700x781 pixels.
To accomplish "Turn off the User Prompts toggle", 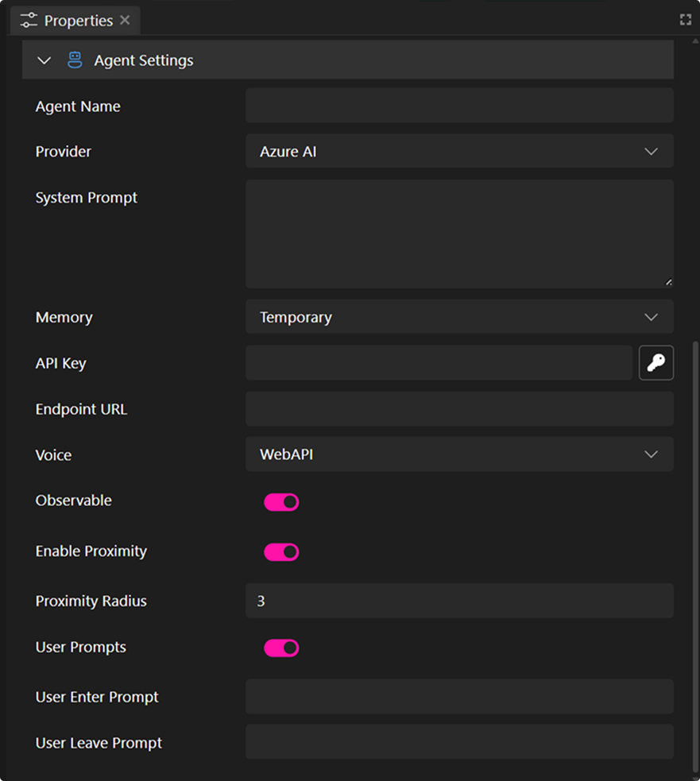I will pyautogui.click(x=281, y=648).
